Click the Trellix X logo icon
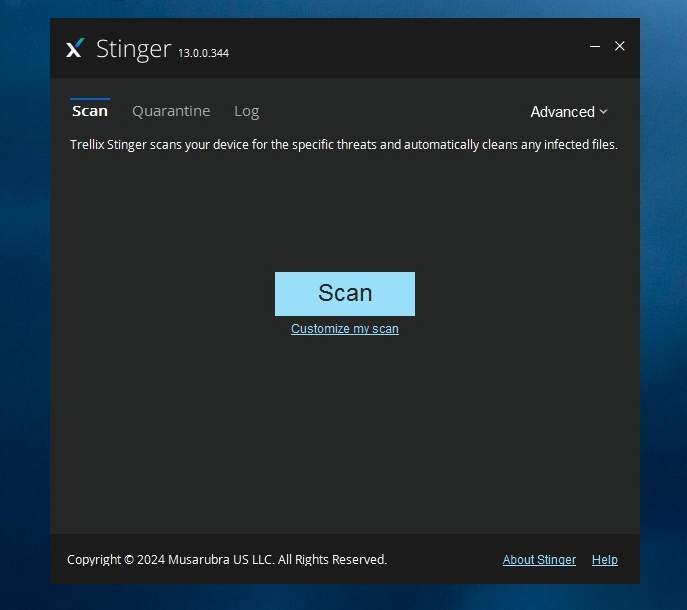 click(75, 48)
